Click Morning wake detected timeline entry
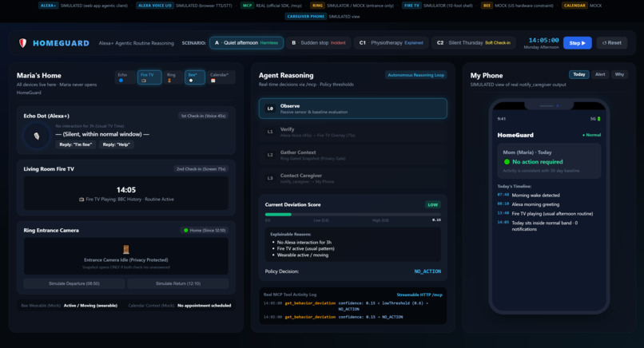This screenshot has height=348, width=644. (x=535, y=196)
